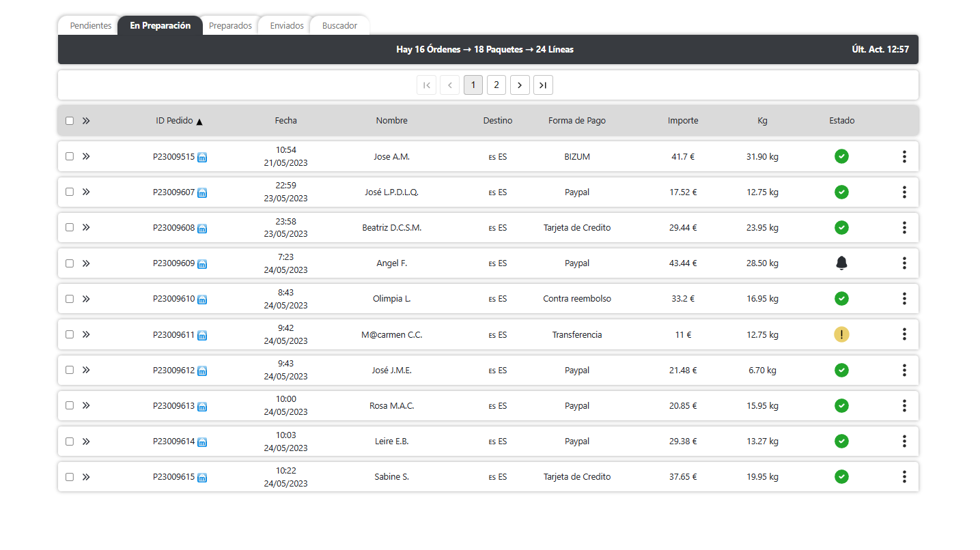This screenshot has height=550, width=980.
Task: Click the green status check for José L.P.D.L.Q.
Action: [x=841, y=192]
